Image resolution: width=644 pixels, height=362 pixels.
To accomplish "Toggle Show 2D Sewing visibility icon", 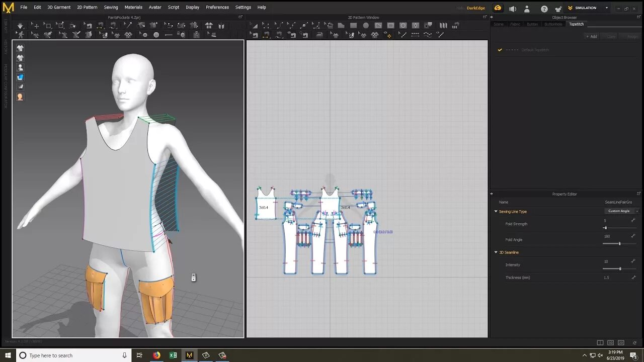I will point(292,35).
